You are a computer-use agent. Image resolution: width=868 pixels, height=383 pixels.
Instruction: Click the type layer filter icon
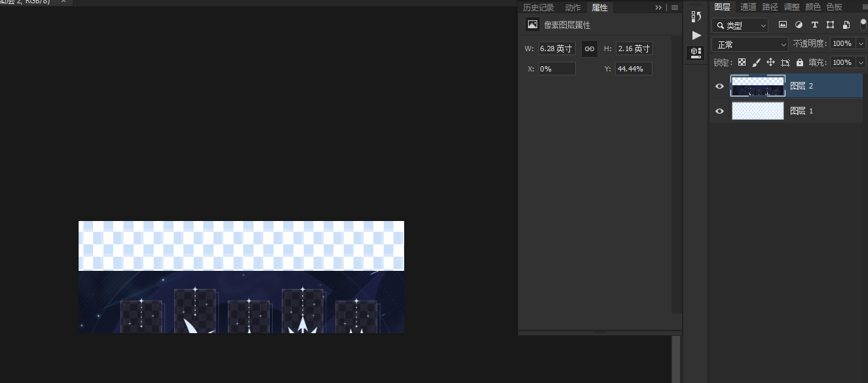pyautogui.click(x=814, y=25)
